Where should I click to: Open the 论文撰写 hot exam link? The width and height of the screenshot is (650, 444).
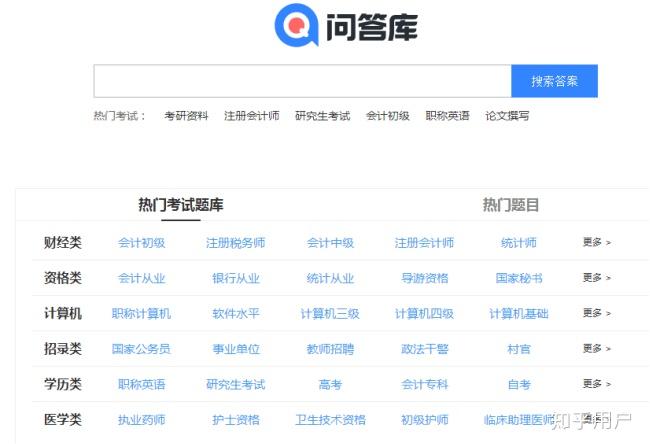(x=507, y=116)
